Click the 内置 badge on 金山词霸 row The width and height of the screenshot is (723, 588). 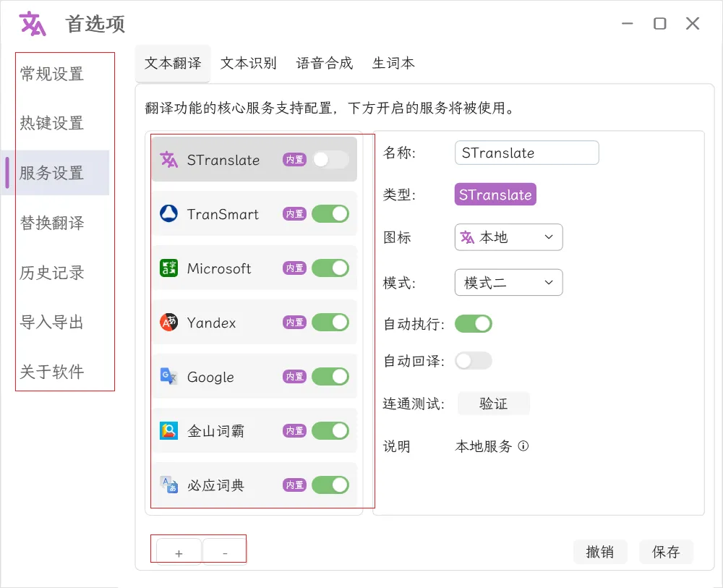point(295,431)
